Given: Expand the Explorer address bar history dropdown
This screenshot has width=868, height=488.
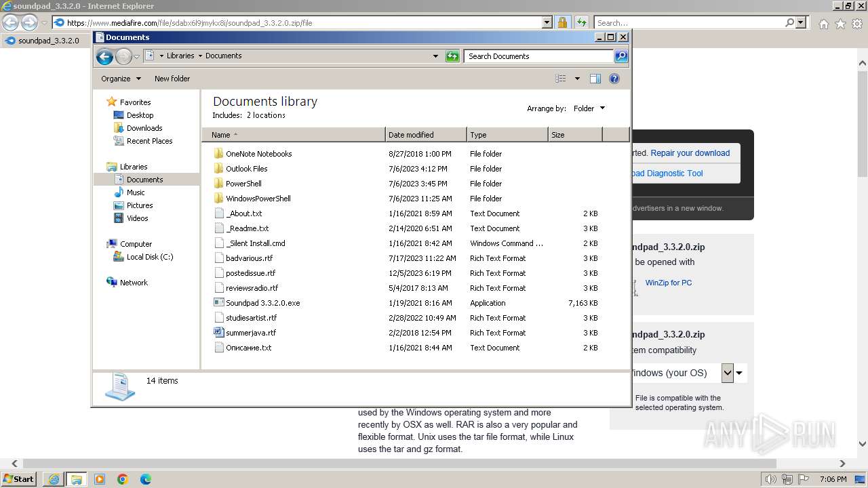Looking at the screenshot, I should click(435, 56).
